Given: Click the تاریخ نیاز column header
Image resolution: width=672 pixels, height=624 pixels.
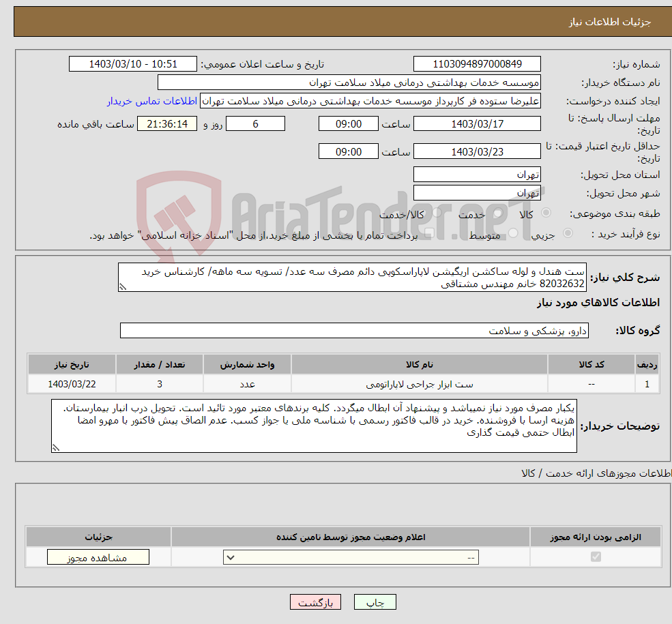Looking at the screenshot, I should pyautogui.click(x=72, y=364).
